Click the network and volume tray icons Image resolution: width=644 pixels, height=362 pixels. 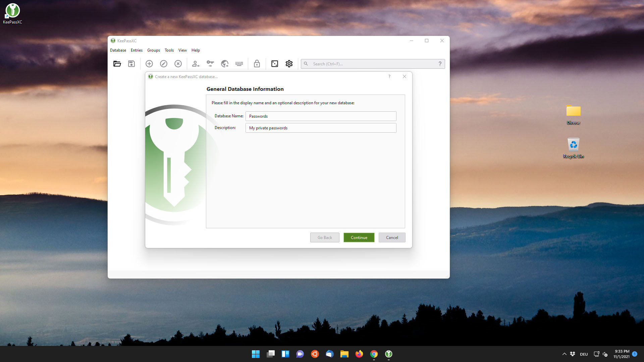601,354
